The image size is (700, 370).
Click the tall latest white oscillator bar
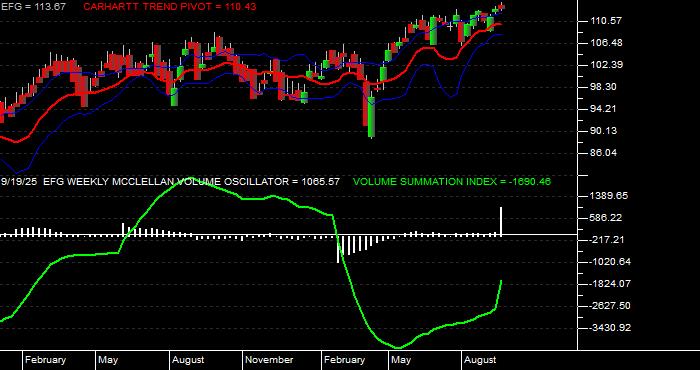(501, 221)
